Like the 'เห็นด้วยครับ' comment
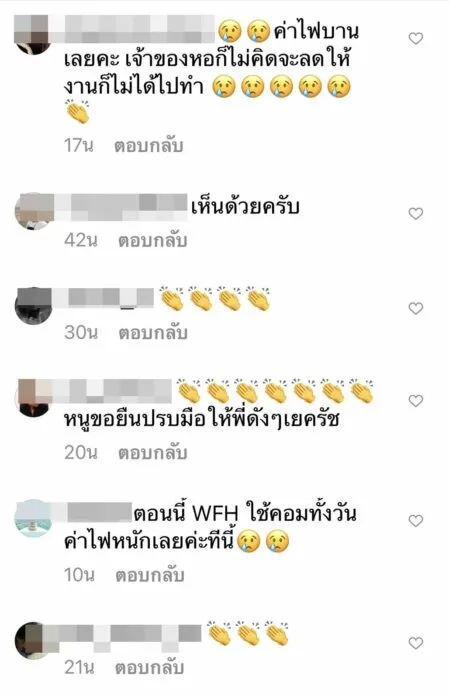The height and width of the screenshot is (696, 449). coord(416,214)
